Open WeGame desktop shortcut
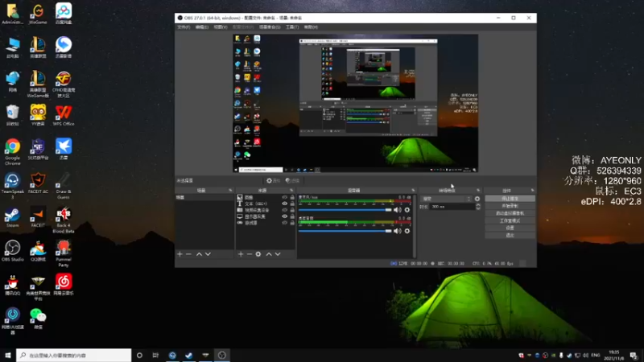 pos(38,14)
